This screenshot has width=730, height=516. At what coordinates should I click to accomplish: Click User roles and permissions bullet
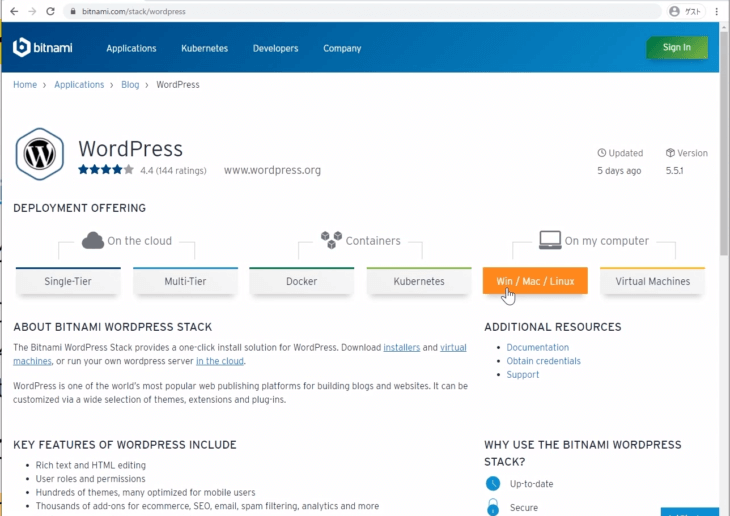[90, 479]
